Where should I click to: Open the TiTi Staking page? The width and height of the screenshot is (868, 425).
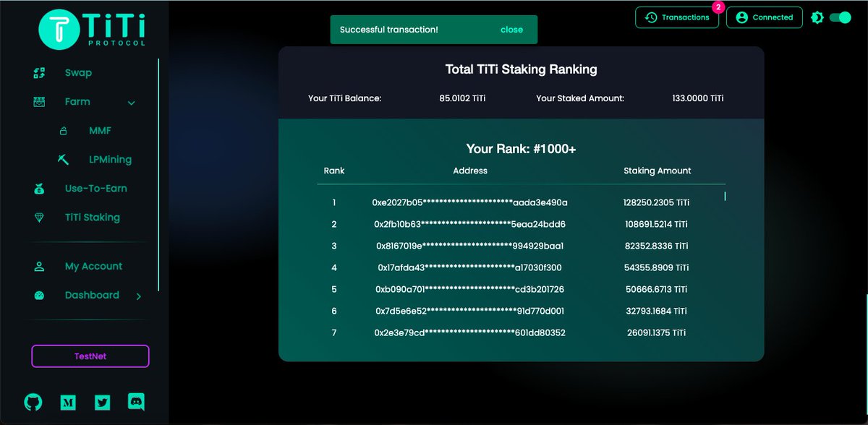pyautogui.click(x=93, y=218)
